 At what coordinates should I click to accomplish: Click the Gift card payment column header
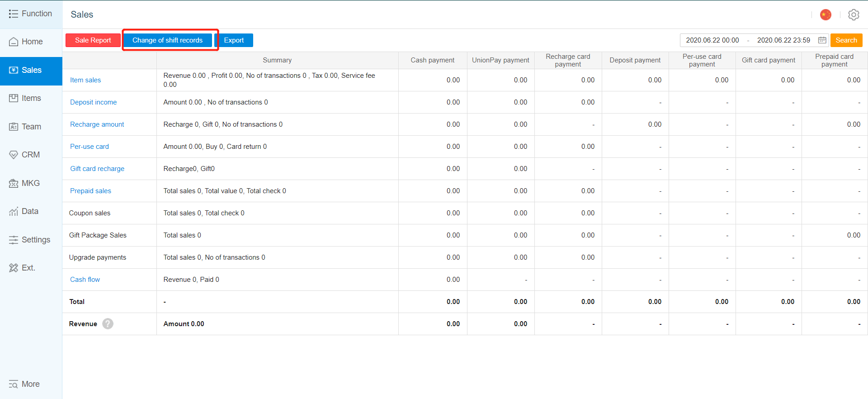coord(769,60)
